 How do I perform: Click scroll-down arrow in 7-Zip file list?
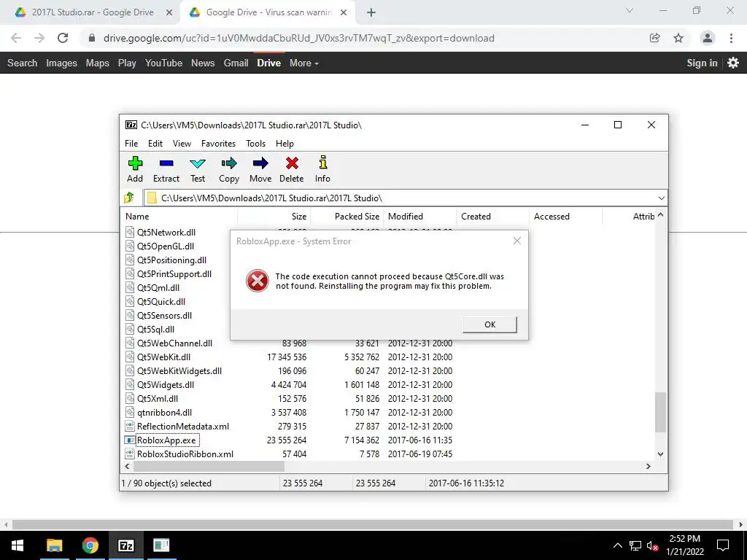click(660, 454)
